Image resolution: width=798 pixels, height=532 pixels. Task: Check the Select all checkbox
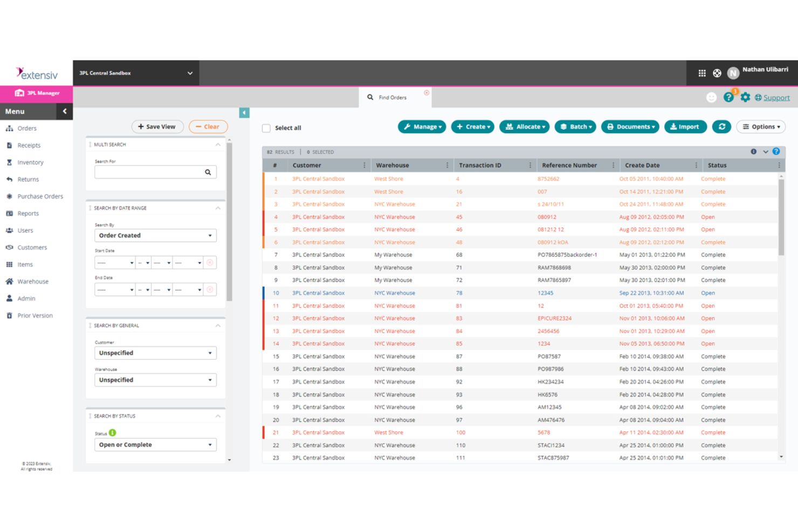(266, 128)
